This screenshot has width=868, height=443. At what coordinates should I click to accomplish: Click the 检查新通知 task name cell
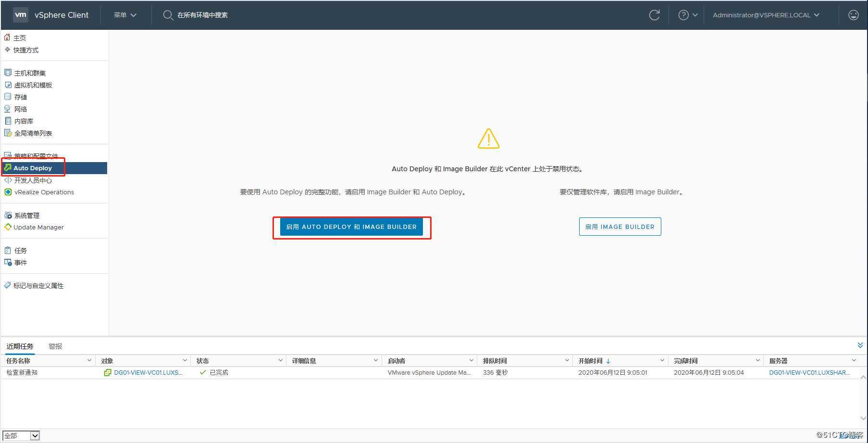[22, 372]
